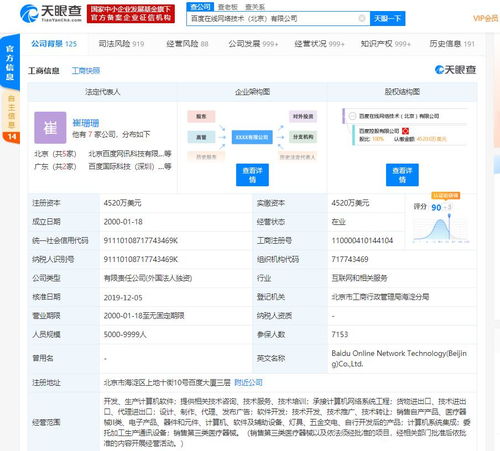Click 查看详情 under 股权结构图

402,175
